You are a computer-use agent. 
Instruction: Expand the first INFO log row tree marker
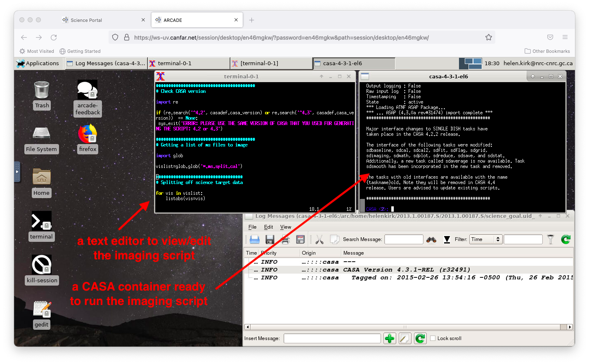(x=249, y=262)
